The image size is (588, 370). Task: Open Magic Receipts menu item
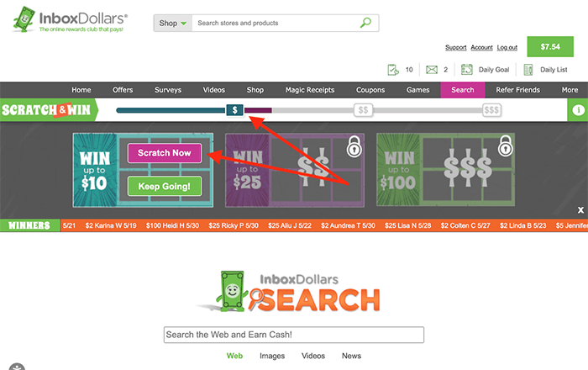310,90
